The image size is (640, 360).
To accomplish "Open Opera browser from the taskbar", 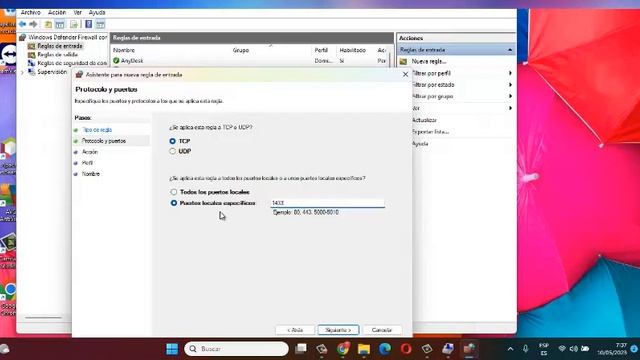I will pos(406,349).
